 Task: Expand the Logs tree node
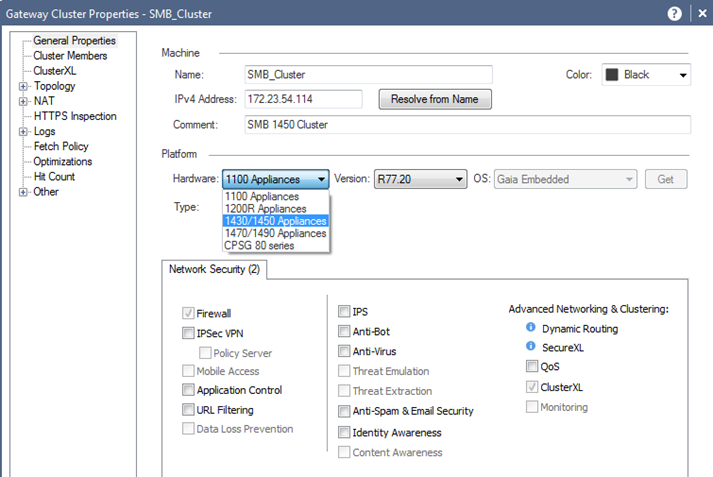(x=23, y=131)
